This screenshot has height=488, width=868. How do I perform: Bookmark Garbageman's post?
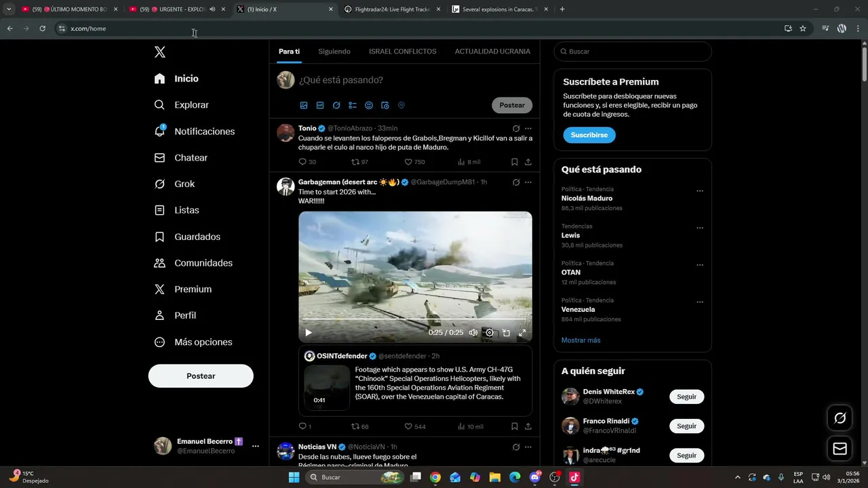[515, 426]
